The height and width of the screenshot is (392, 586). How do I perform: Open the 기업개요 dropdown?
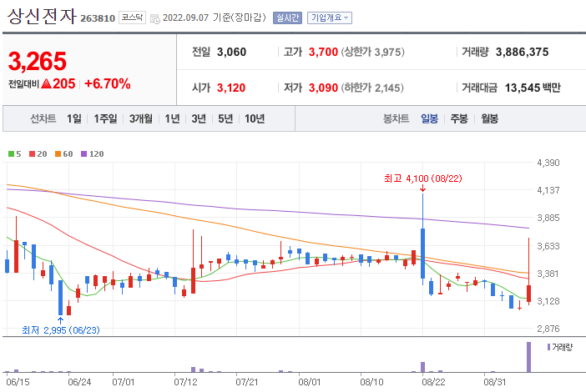pos(329,18)
